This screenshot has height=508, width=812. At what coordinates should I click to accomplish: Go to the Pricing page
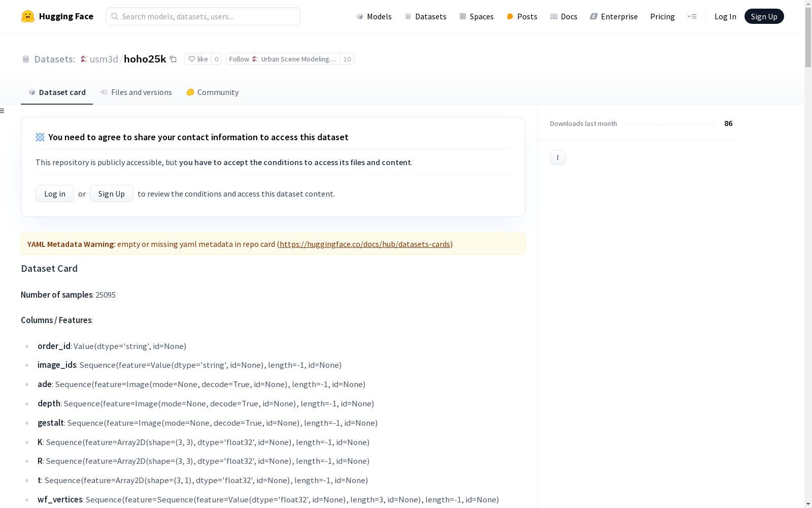[x=662, y=16]
